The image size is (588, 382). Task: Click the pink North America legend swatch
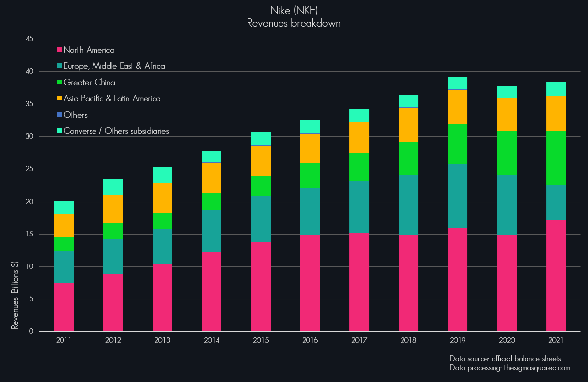(60, 50)
